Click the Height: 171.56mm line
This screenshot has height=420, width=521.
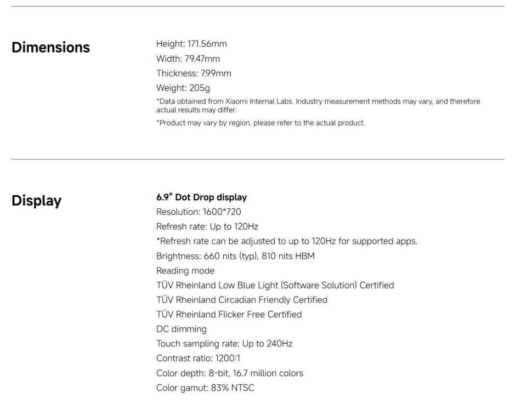[x=191, y=44]
